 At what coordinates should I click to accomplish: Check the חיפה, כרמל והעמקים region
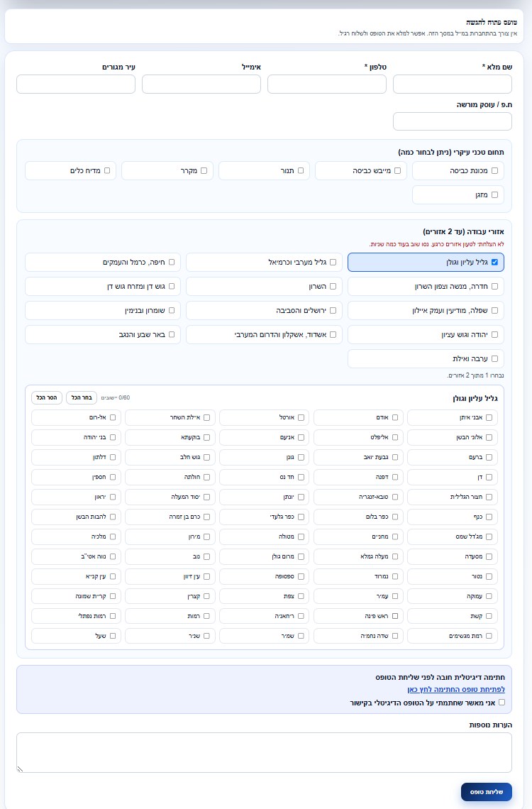(x=172, y=262)
